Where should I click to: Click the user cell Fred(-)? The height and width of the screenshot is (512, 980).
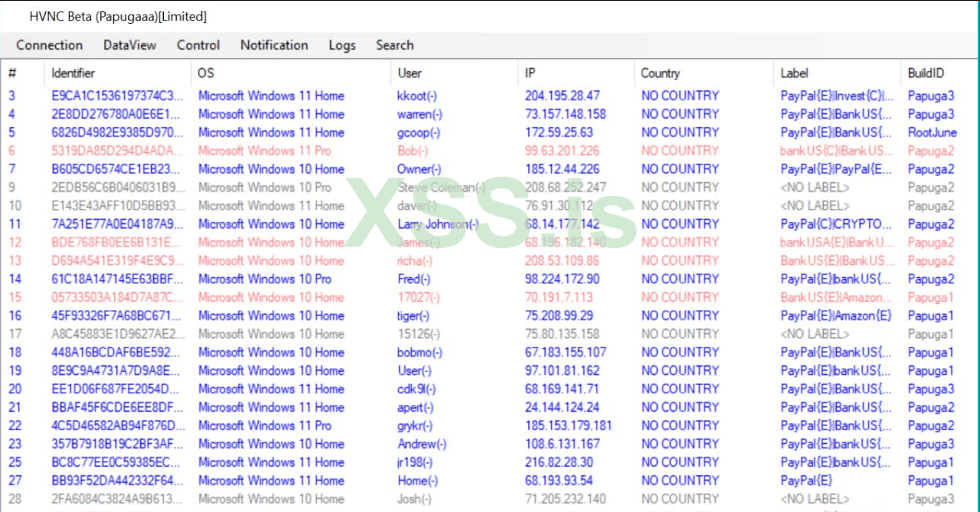[414, 279]
